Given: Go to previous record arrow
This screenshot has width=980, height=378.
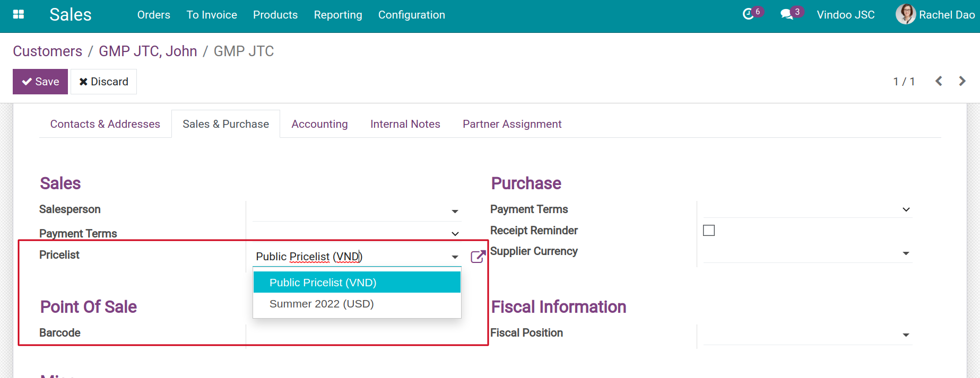Looking at the screenshot, I should point(939,81).
